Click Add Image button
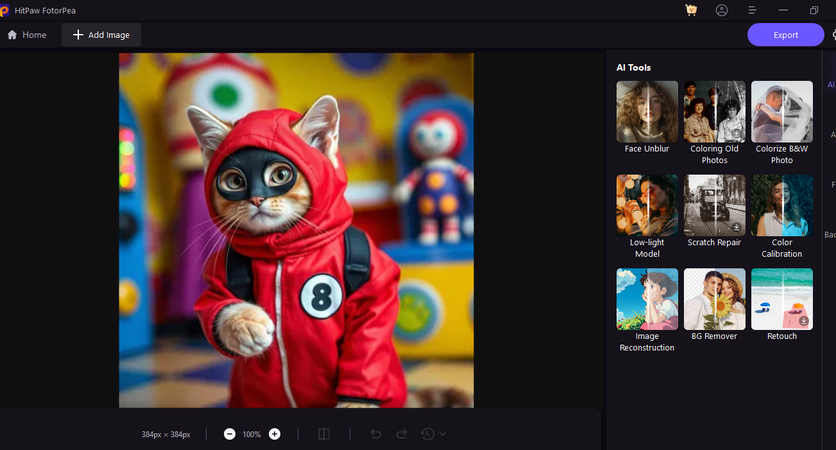 click(x=101, y=35)
